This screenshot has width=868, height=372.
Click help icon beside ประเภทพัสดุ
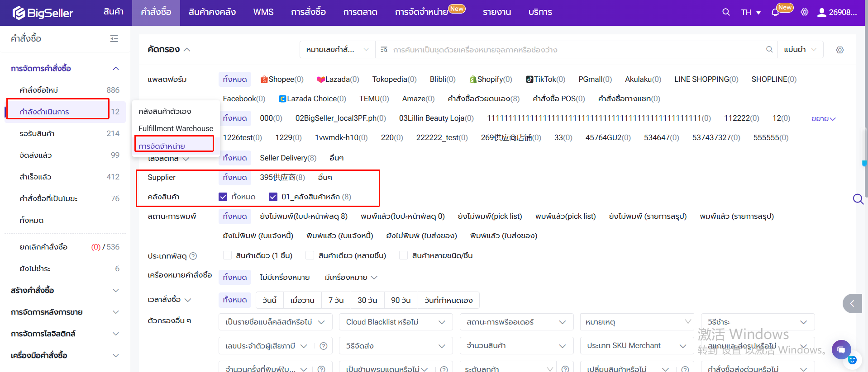pos(193,256)
